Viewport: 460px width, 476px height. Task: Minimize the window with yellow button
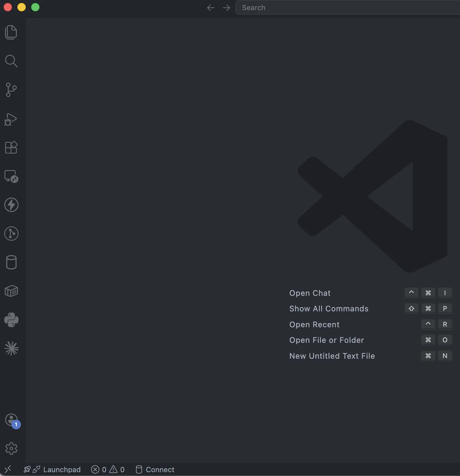point(21,7)
